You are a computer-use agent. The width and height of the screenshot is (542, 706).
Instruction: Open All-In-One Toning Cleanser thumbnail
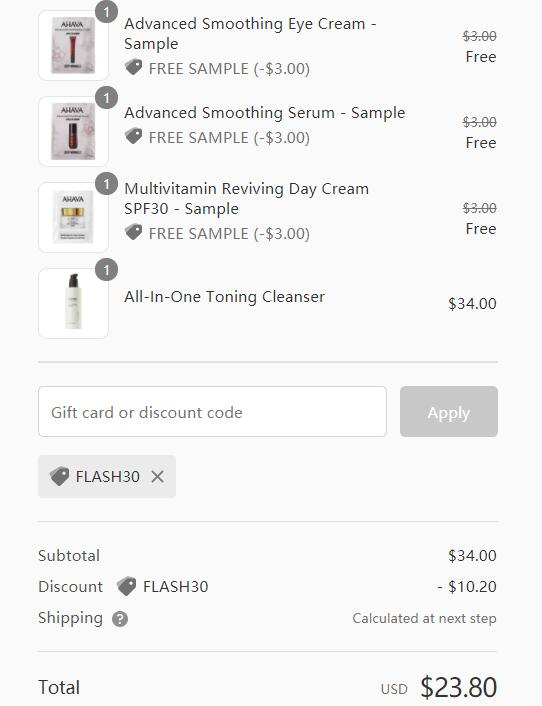(x=73, y=303)
